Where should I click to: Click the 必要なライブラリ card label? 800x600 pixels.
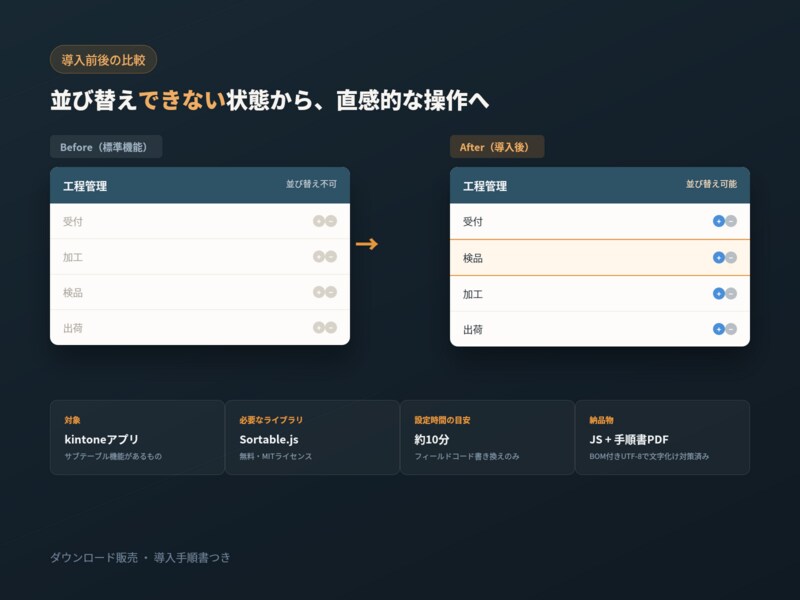[x=271, y=420]
